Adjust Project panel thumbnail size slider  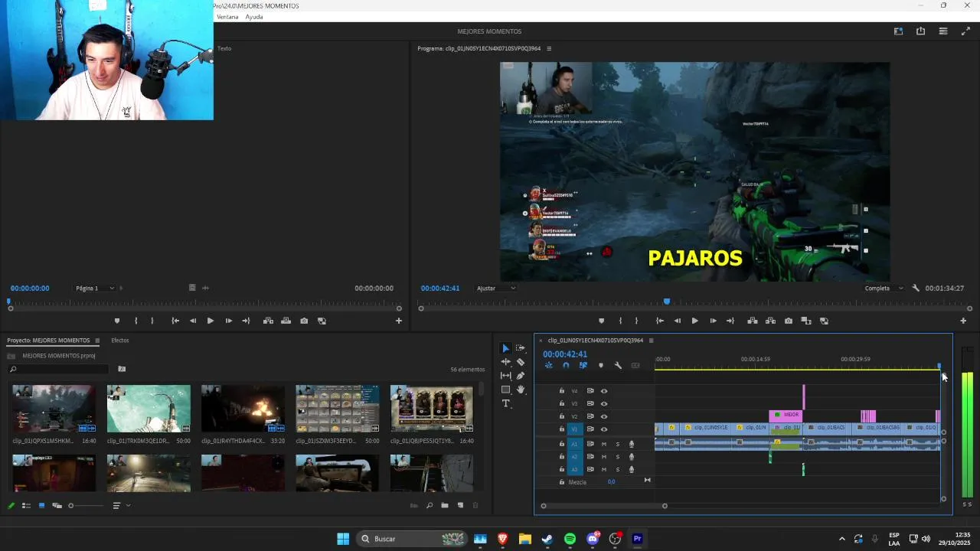coord(86,506)
